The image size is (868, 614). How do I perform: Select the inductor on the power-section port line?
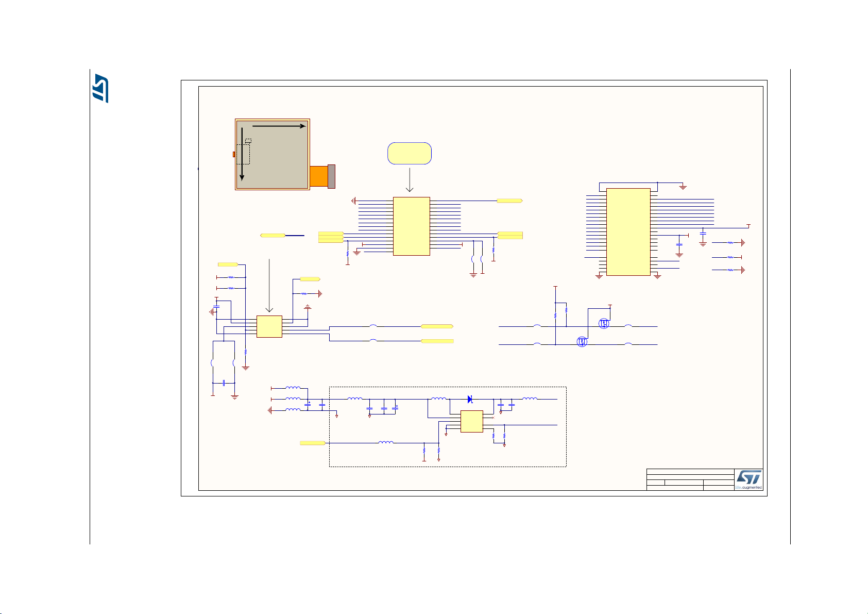[x=386, y=442]
